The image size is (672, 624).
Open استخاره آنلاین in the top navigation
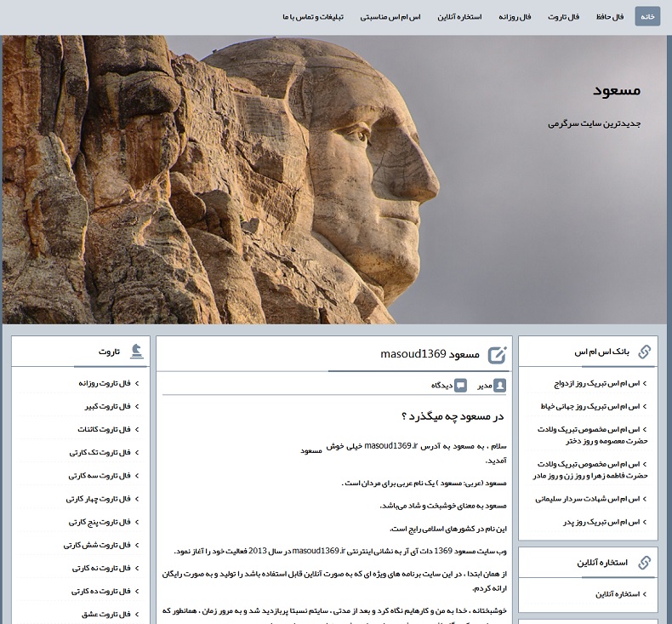point(459,17)
